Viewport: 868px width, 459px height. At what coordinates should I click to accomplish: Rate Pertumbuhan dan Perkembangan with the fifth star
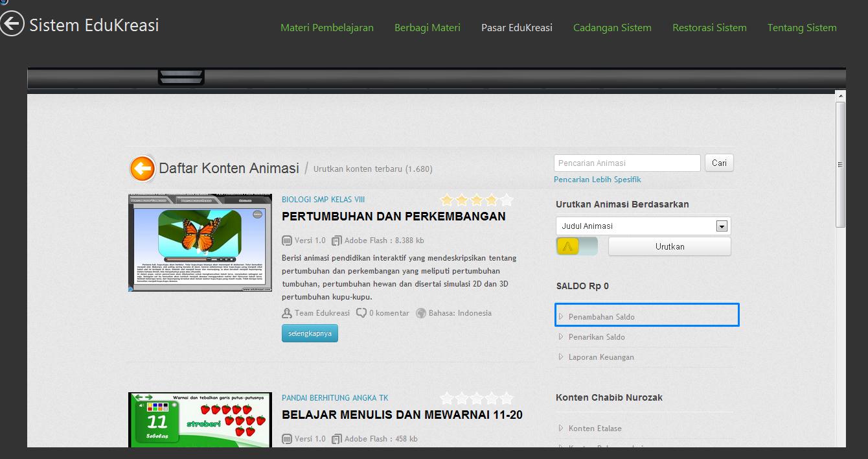tap(507, 200)
